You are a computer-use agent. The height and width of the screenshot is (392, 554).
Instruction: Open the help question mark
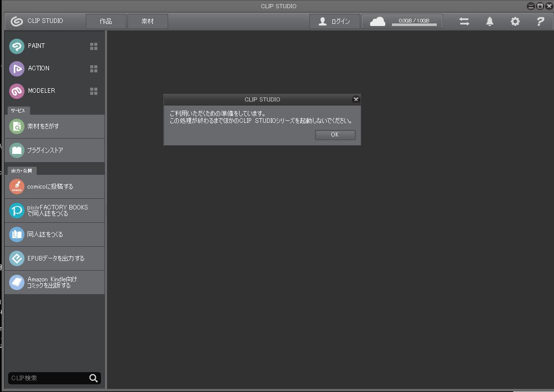(540, 21)
